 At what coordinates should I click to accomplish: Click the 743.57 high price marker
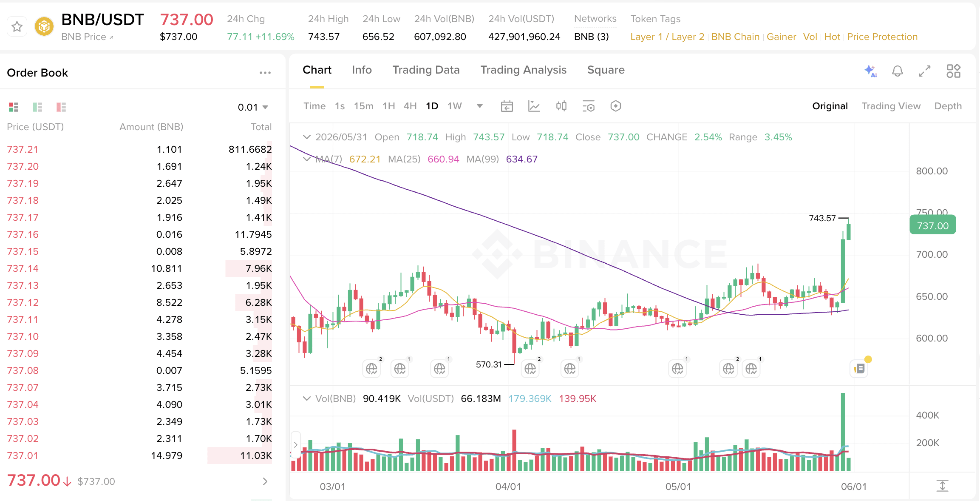point(822,218)
